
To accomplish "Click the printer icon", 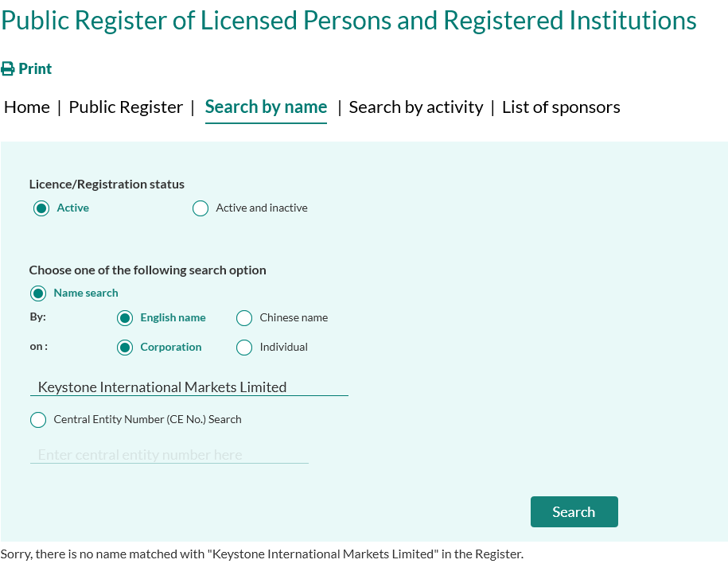I will coord(7,68).
